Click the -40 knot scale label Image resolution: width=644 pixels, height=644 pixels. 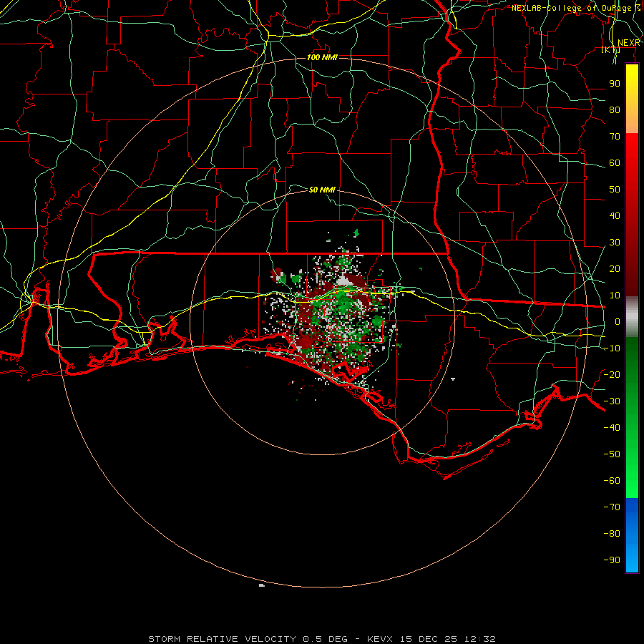612,428
